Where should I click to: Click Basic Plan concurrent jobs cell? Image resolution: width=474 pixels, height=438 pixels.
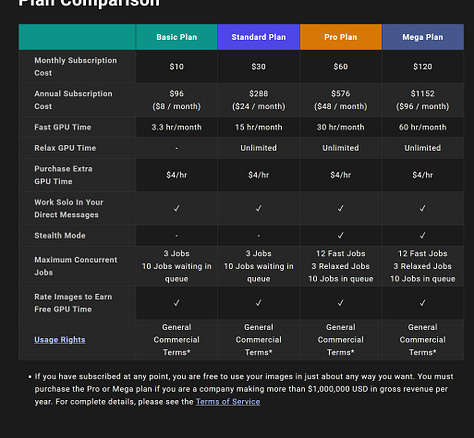[177, 266]
